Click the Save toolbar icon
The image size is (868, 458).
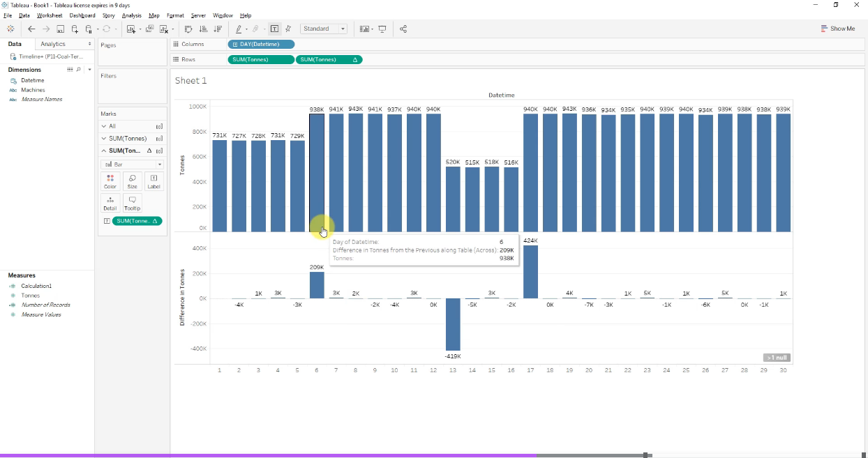point(61,29)
